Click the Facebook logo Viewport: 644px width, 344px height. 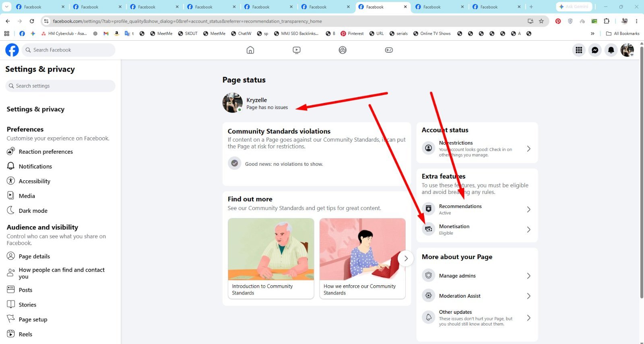(12, 50)
